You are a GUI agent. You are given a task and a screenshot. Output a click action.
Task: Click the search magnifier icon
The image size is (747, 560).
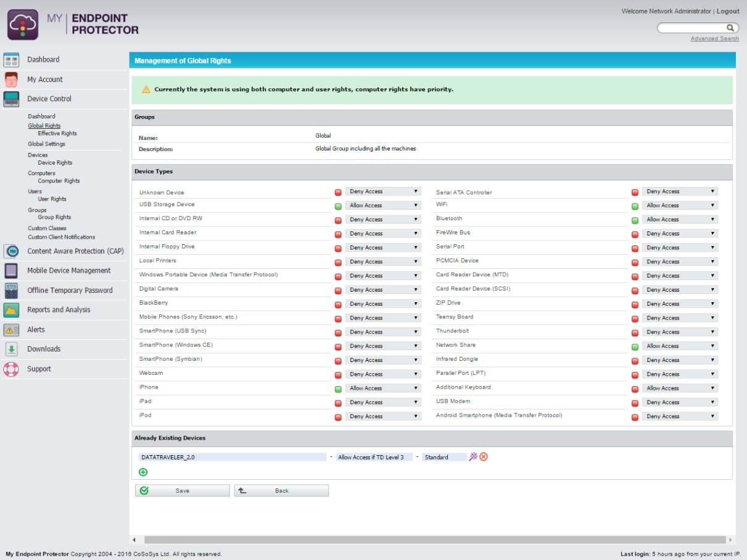730,28
